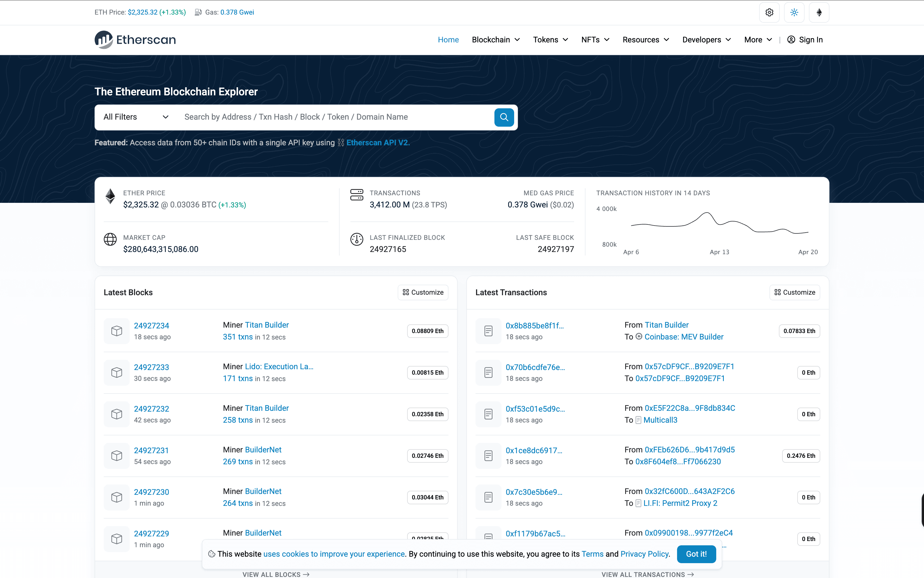Click the cube icon for block 24927234

117,331
